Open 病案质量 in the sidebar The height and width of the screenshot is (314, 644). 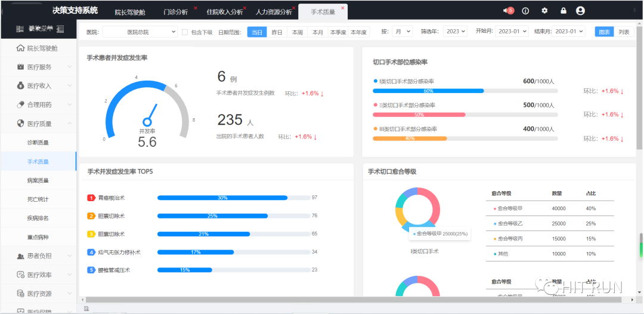pos(38,180)
